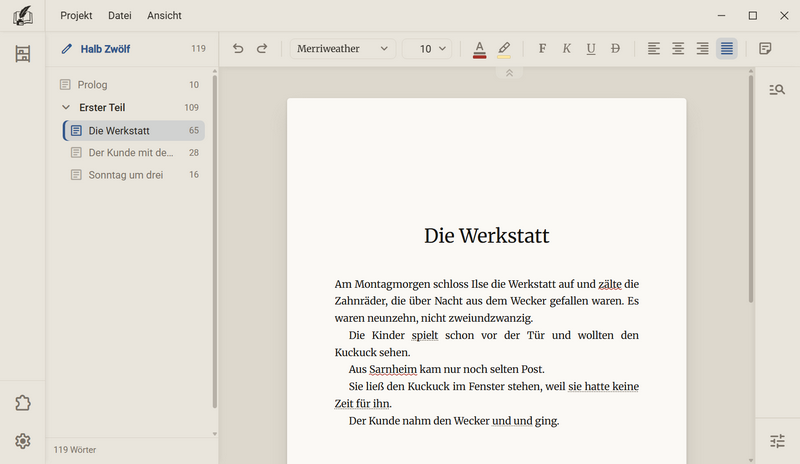Screen dimensions: 800x464
Task: Click the sidebar scroll-down arrow
Action: pos(215,434)
